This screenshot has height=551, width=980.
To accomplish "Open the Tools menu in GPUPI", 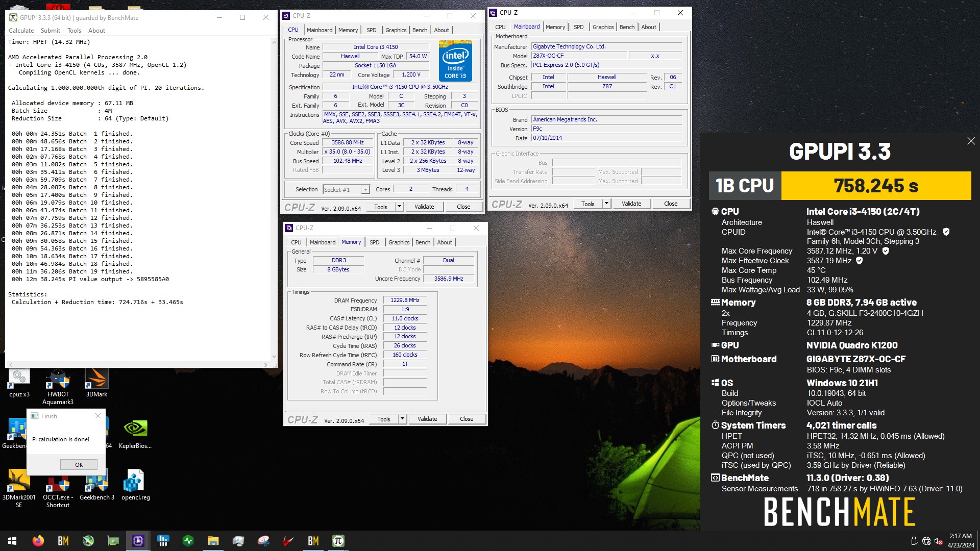I will click(x=74, y=31).
